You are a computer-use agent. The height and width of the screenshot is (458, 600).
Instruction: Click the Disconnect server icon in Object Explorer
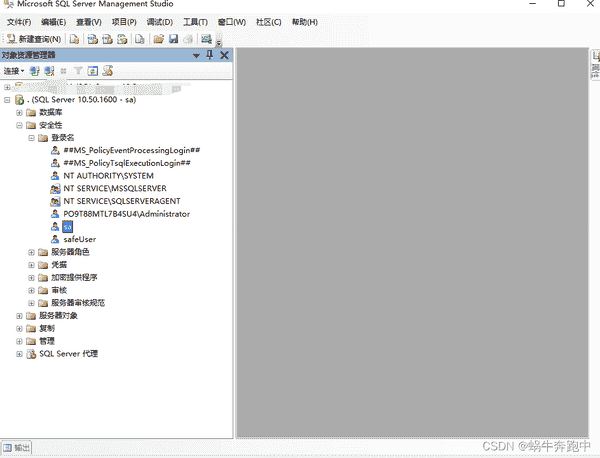coord(48,71)
